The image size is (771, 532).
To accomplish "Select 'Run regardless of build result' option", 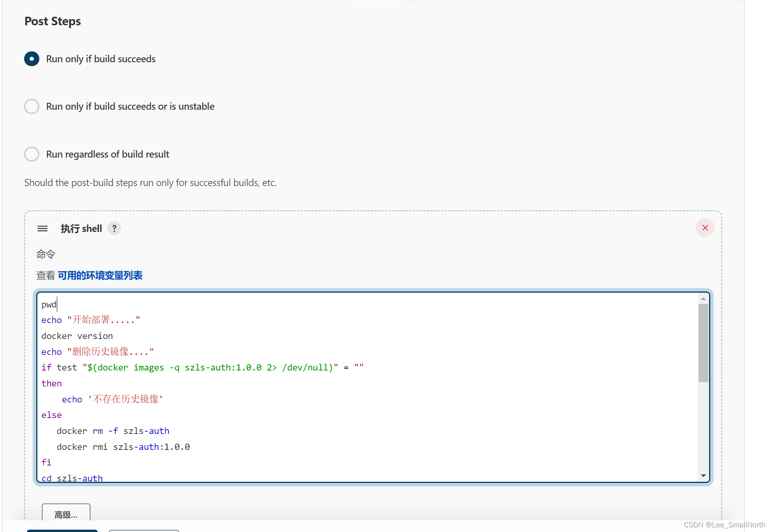I will pos(32,154).
